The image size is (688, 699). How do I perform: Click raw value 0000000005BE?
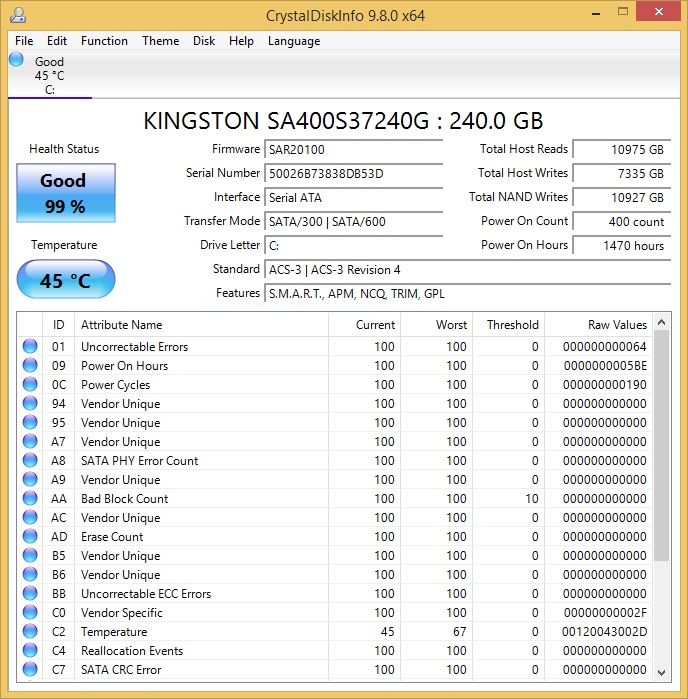point(605,366)
